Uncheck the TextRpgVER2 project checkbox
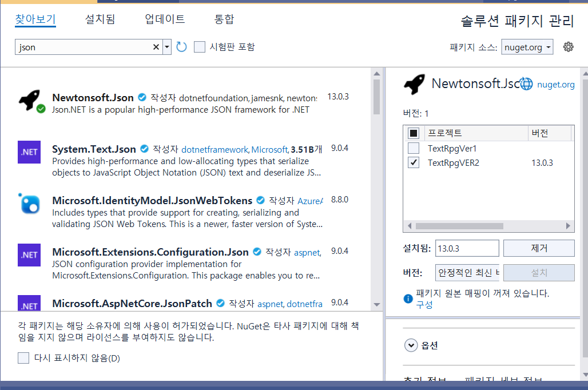Screen dimensions: 588x390 (413, 162)
